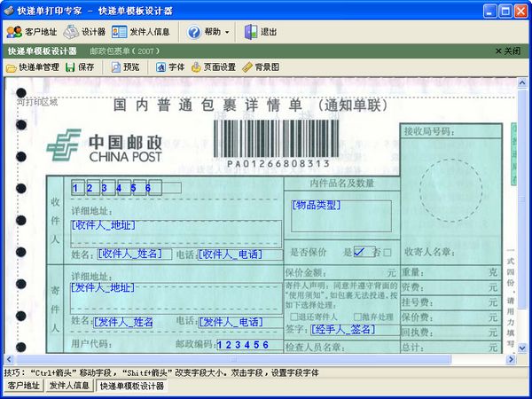The image size is (532, 399).
Task: Select the [收件人_电话] field
Action: pyautogui.click(x=240, y=254)
